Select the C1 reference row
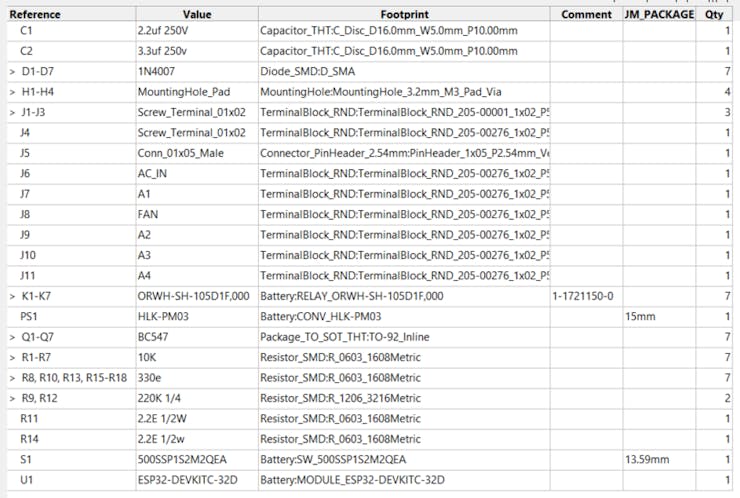The width and height of the screenshot is (740, 498). [27, 31]
